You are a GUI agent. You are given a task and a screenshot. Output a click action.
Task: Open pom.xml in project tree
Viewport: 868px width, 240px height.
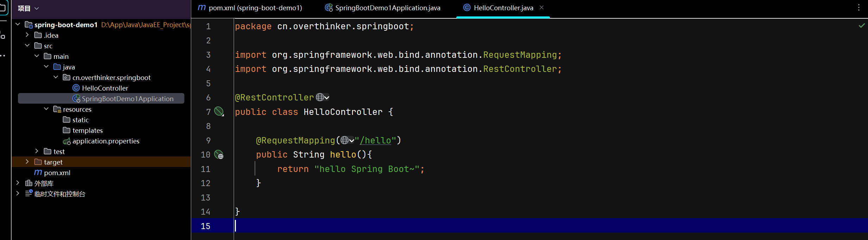pyautogui.click(x=57, y=173)
